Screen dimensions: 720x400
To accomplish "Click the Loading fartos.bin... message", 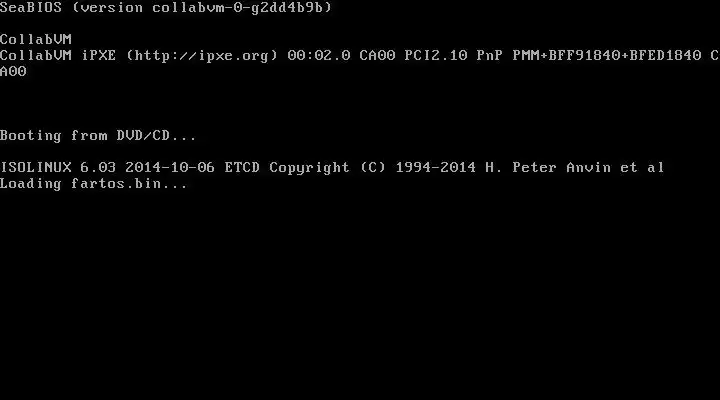I will pos(94,184).
